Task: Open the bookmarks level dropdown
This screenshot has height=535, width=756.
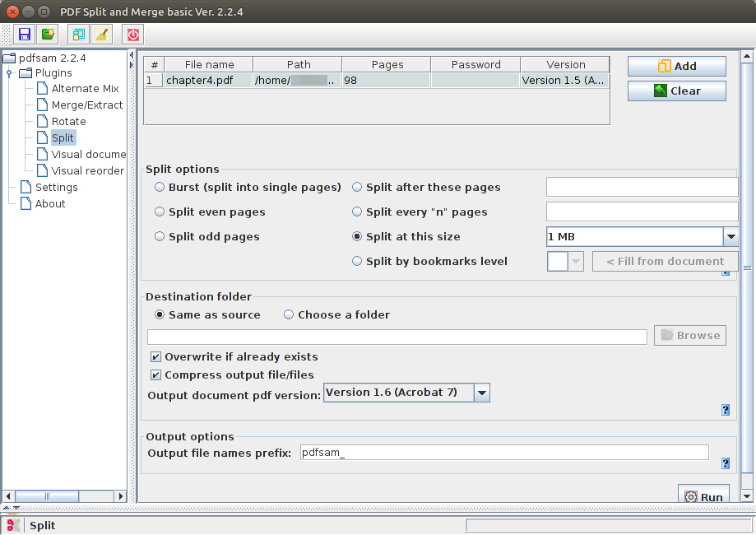Action: tap(575, 262)
